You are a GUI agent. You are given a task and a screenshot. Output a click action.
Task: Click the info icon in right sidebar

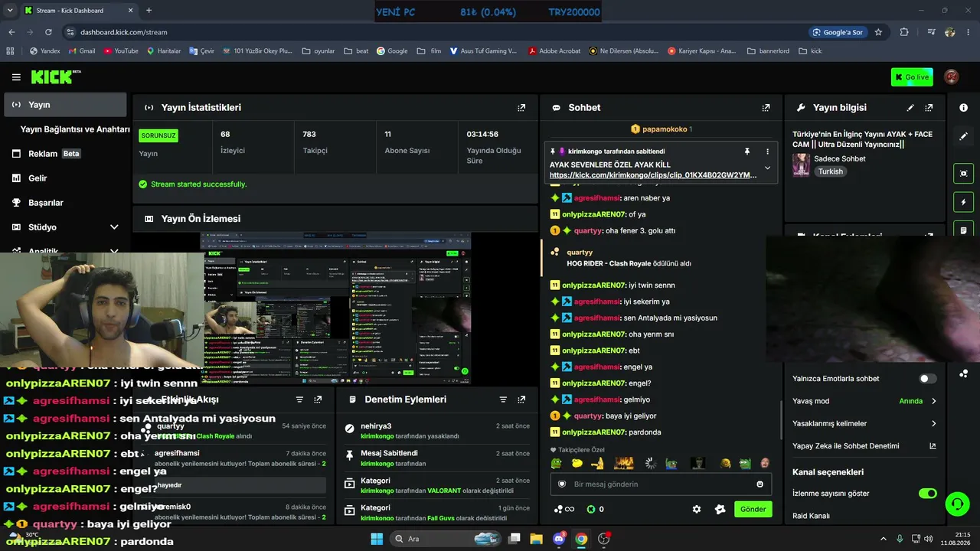(963, 108)
